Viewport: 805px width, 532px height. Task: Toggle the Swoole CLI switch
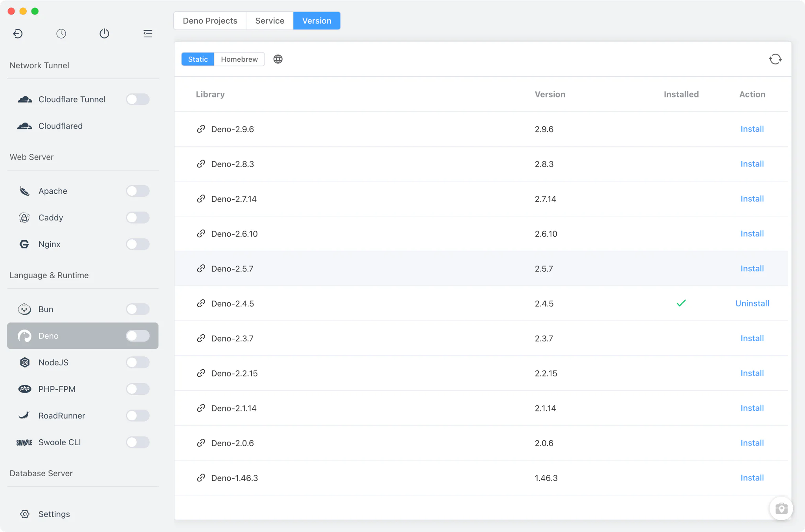[138, 442]
